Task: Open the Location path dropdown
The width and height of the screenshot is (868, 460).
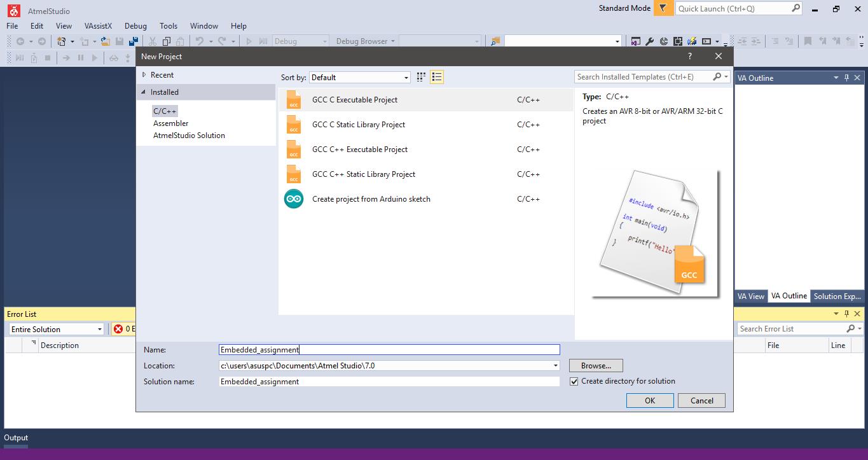Action: pyautogui.click(x=555, y=366)
